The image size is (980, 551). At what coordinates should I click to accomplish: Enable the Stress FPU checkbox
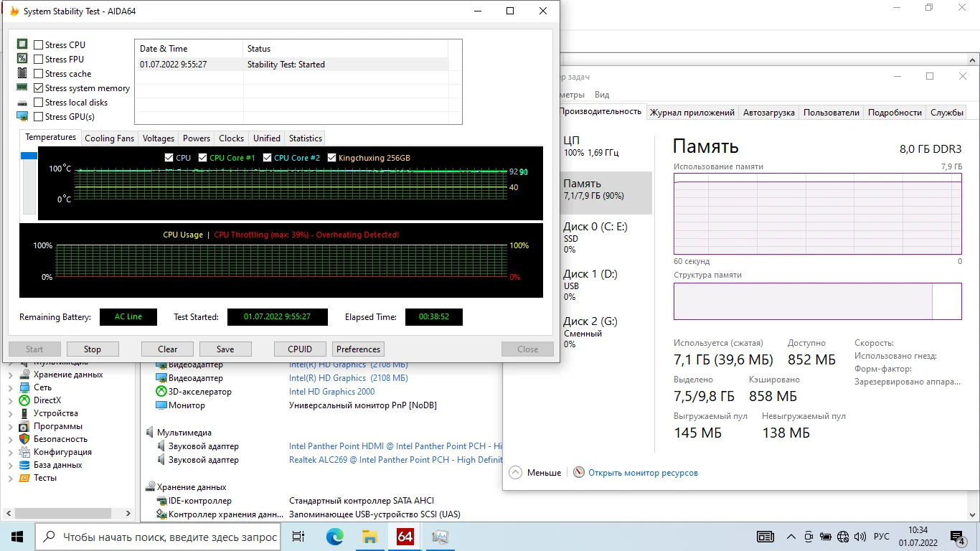coord(39,60)
